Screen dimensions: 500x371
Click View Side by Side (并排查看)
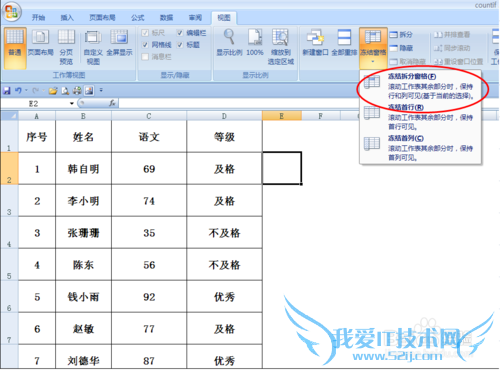point(452,34)
